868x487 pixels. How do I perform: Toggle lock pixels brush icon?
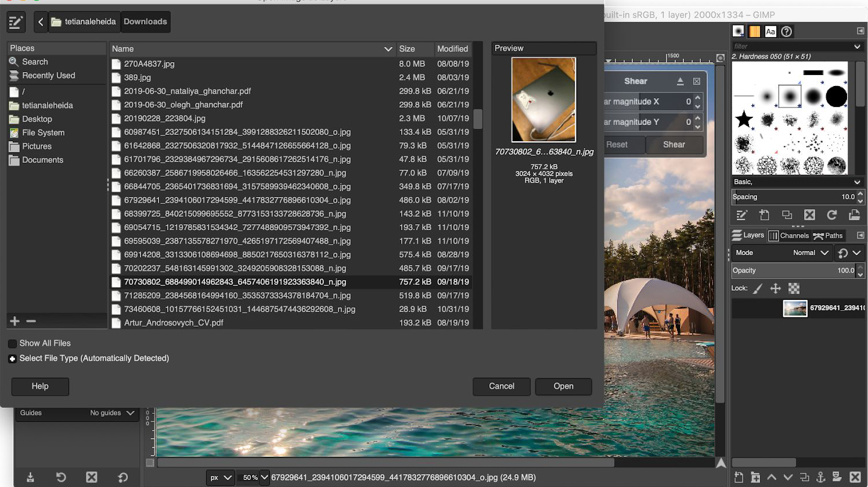point(758,288)
